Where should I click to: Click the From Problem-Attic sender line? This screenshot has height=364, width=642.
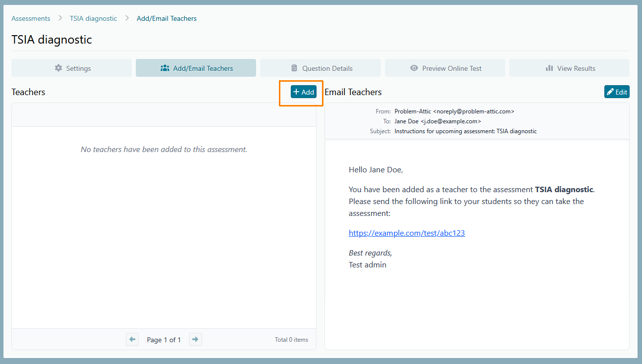[x=454, y=111]
